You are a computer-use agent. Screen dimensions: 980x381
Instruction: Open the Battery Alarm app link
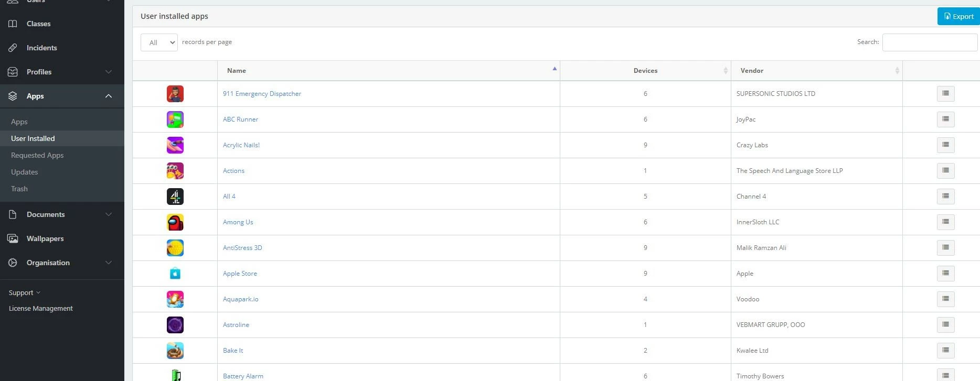tap(243, 376)
